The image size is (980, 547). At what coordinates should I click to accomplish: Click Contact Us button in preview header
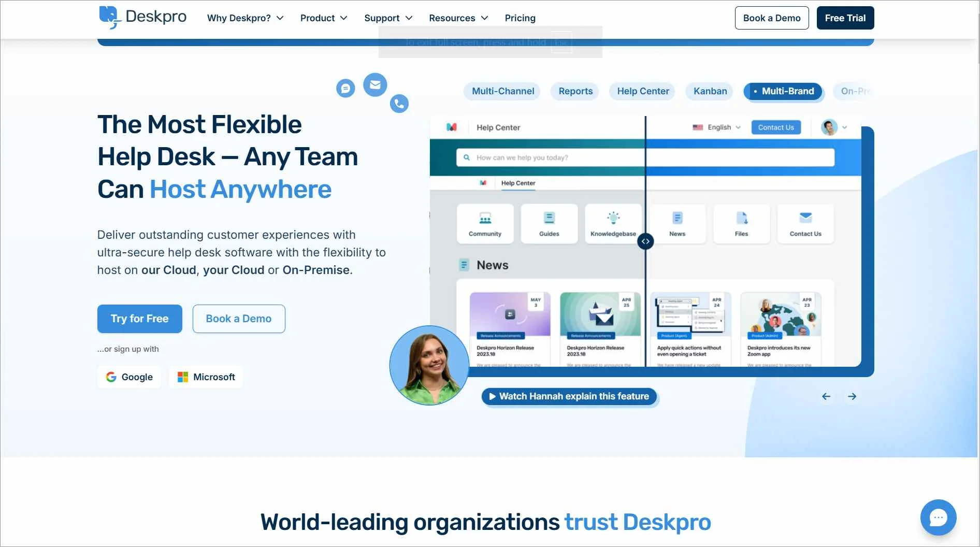tap(775, 127)
